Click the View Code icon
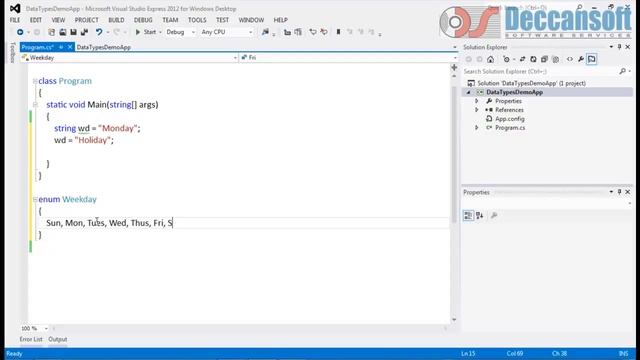Image resolution: width=640 pixels, height=360 pixels. coord(570,59)
